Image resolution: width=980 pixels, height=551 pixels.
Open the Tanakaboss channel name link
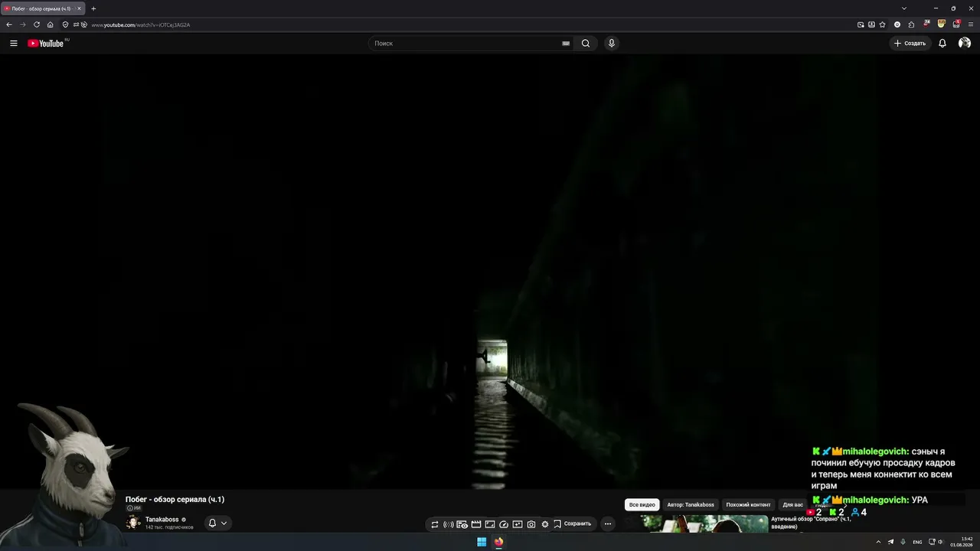(162, 520)
